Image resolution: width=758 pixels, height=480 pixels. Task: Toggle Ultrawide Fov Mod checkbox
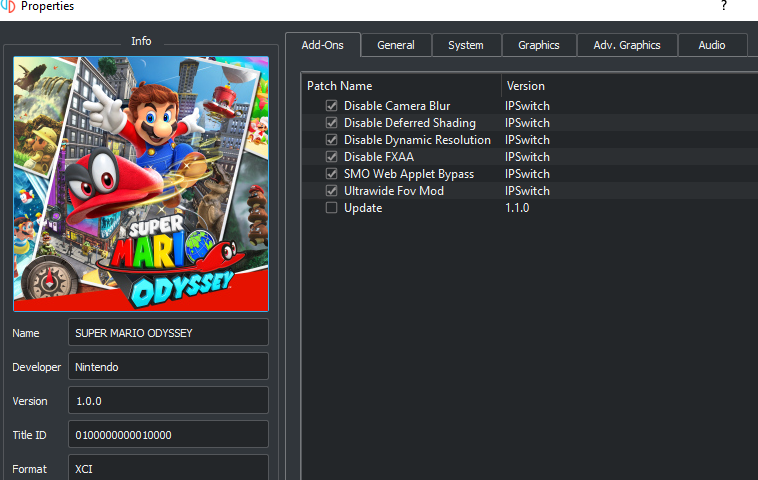coord(331,190)
